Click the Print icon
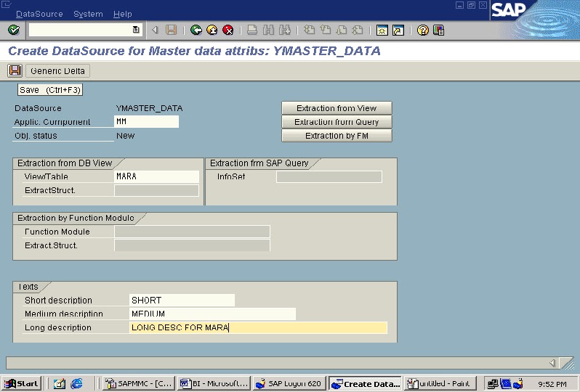Image resolution: width=580 pixels, height=392 pixels. (x=252, y=30)
